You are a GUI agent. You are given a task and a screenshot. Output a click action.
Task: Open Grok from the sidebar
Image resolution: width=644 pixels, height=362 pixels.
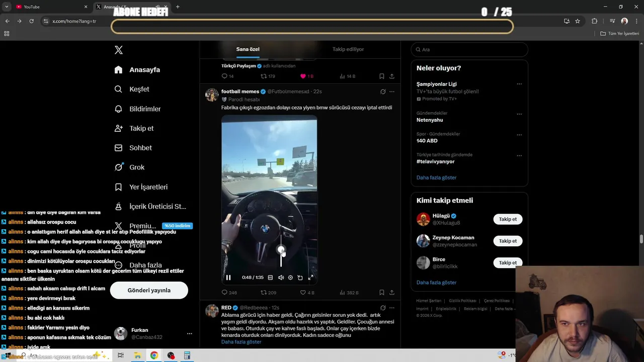tap(129, 167)
